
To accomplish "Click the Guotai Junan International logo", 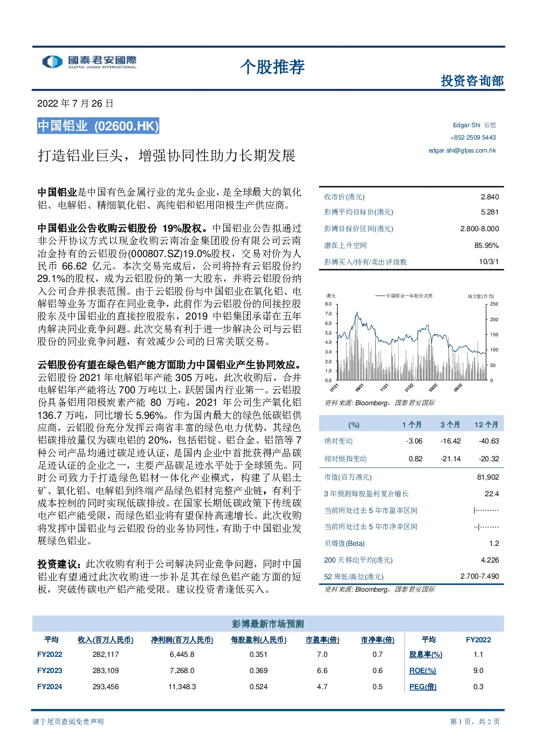I will pyautogui.click(x=90, y=62).
